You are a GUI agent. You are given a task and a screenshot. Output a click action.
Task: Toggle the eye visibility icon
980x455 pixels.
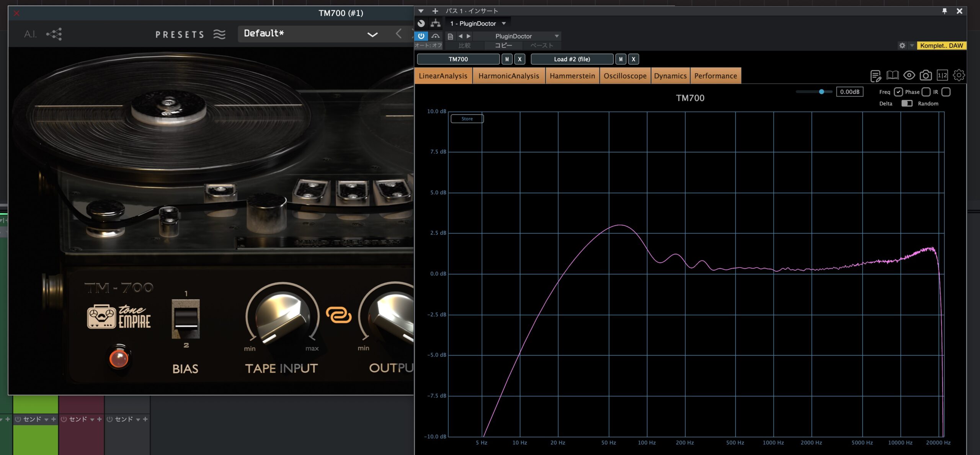point(909,75)
